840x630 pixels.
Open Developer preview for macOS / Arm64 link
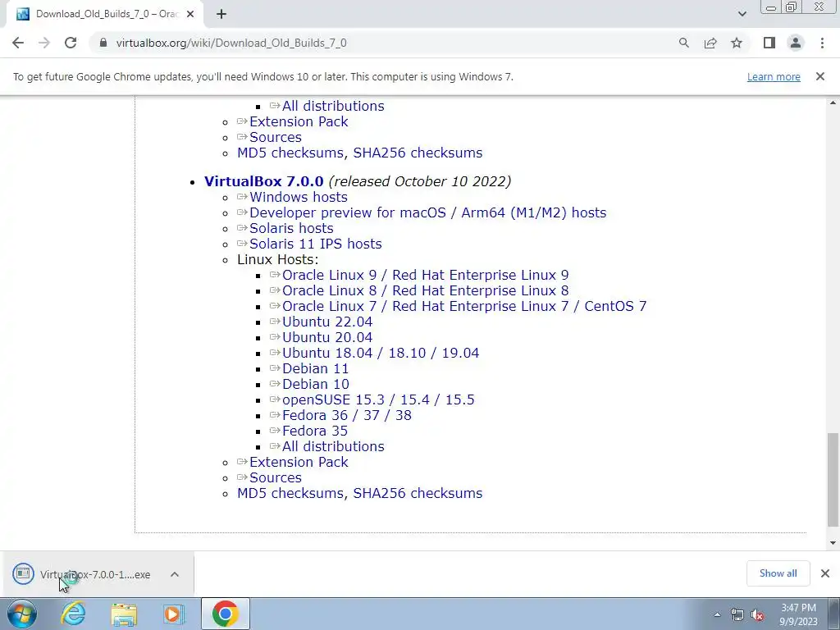(x=427, y=212)
